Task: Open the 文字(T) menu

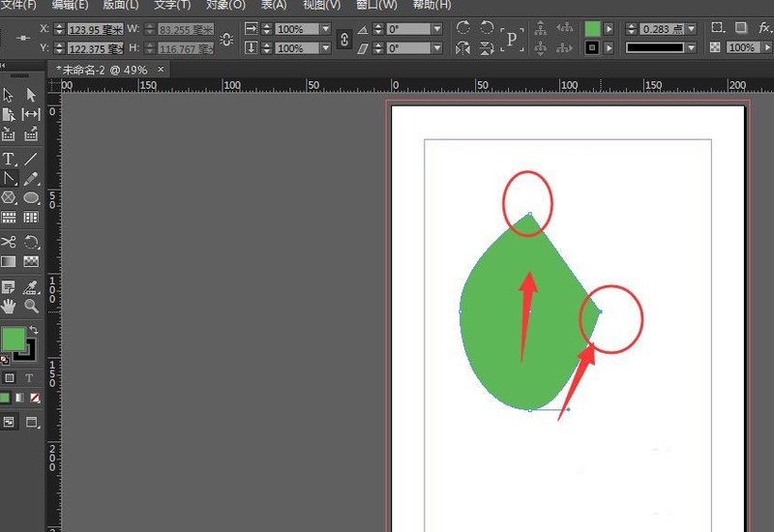Action: coord(172,5)
